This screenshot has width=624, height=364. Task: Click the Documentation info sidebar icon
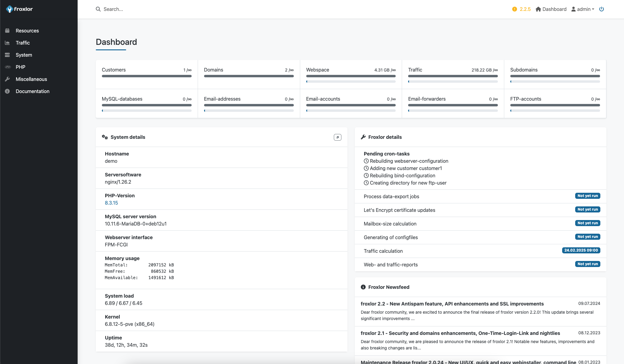click(7, 91)
